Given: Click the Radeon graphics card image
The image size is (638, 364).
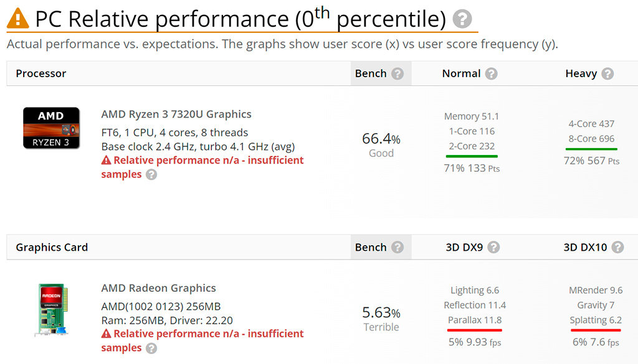Looking at the screenshot, I should pos(52,310).
